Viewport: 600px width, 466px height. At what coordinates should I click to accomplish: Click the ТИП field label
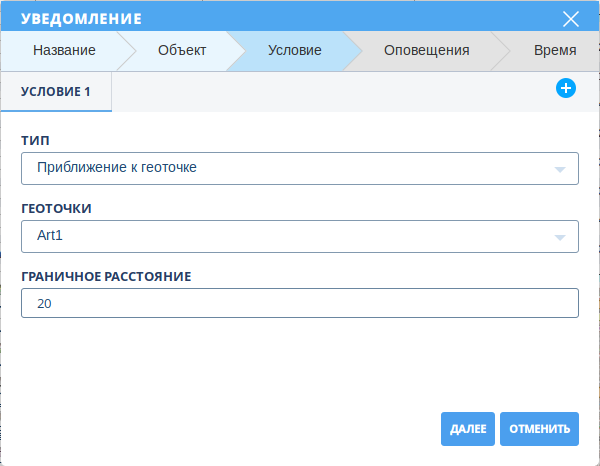coord(35,140)
